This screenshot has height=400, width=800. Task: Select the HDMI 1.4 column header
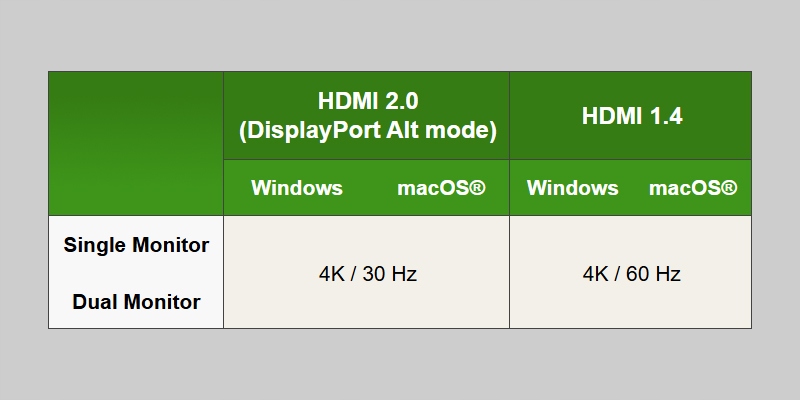tap(631, 116)
